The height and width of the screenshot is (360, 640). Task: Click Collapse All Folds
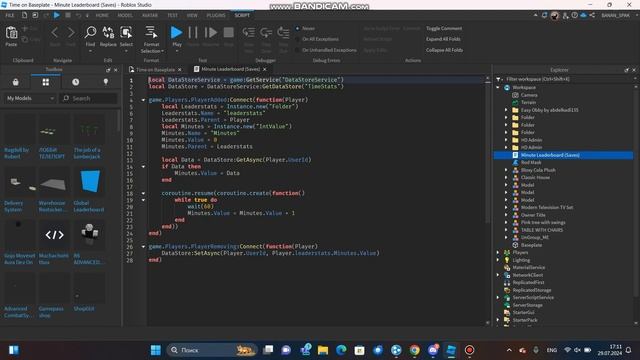444,50
